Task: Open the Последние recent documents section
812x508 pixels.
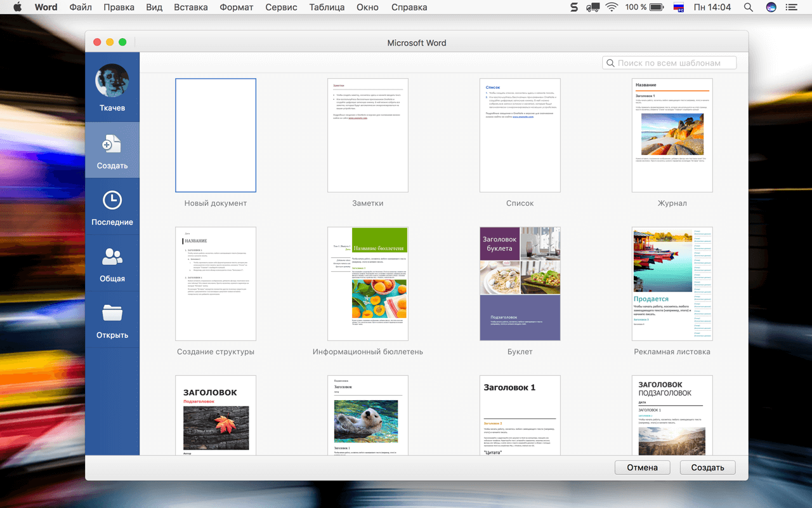Action: (112, 201)
